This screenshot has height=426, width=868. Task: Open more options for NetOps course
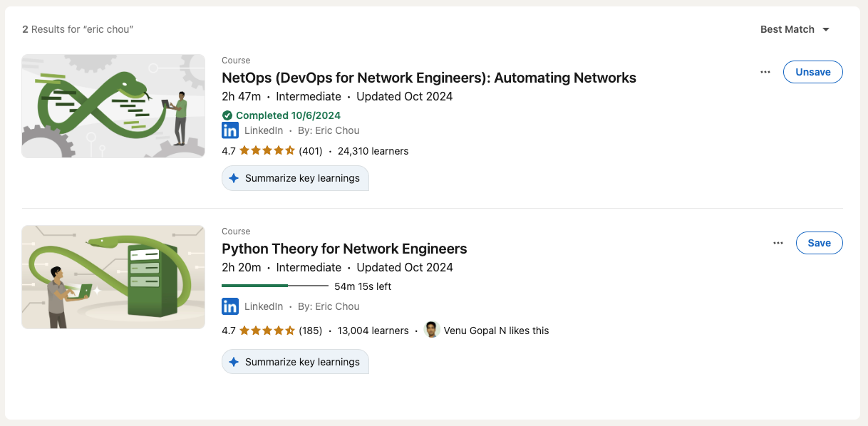765,72
